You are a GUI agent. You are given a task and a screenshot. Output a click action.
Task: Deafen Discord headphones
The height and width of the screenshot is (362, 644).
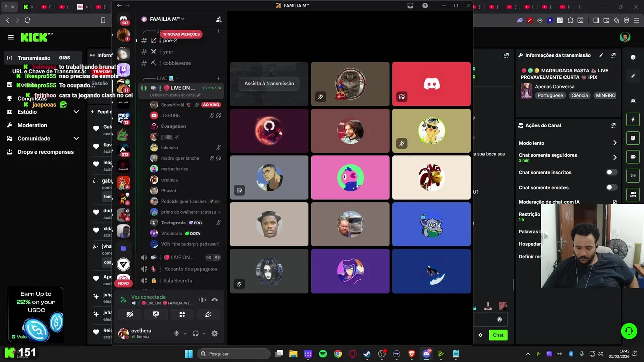pos(196,333)
